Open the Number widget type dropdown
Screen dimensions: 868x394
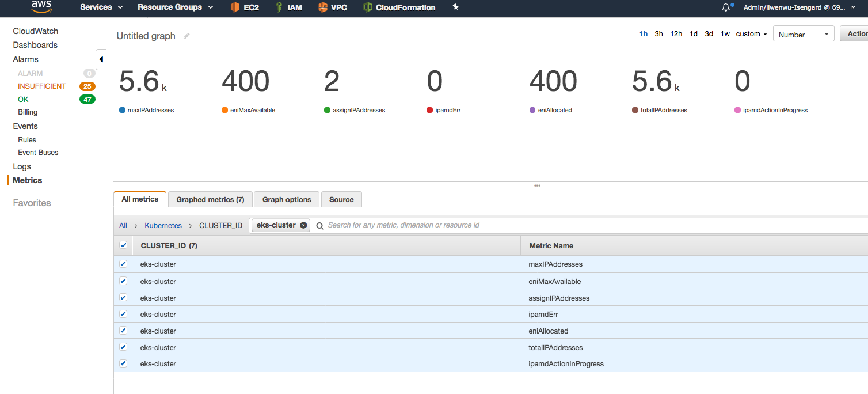click(x=804, y=35)
